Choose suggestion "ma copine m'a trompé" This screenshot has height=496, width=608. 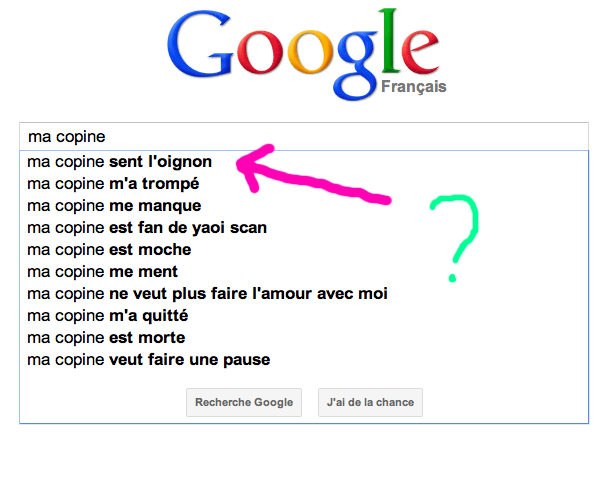pos(113,183)
